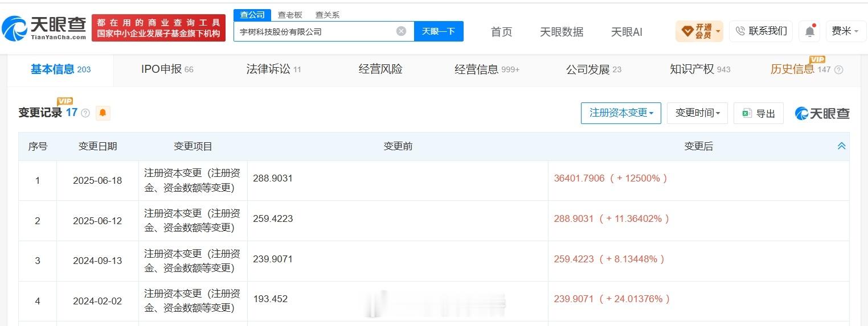
Task: Open the 注册资本变更 filter dropdown
Action: tap(621, 113)
